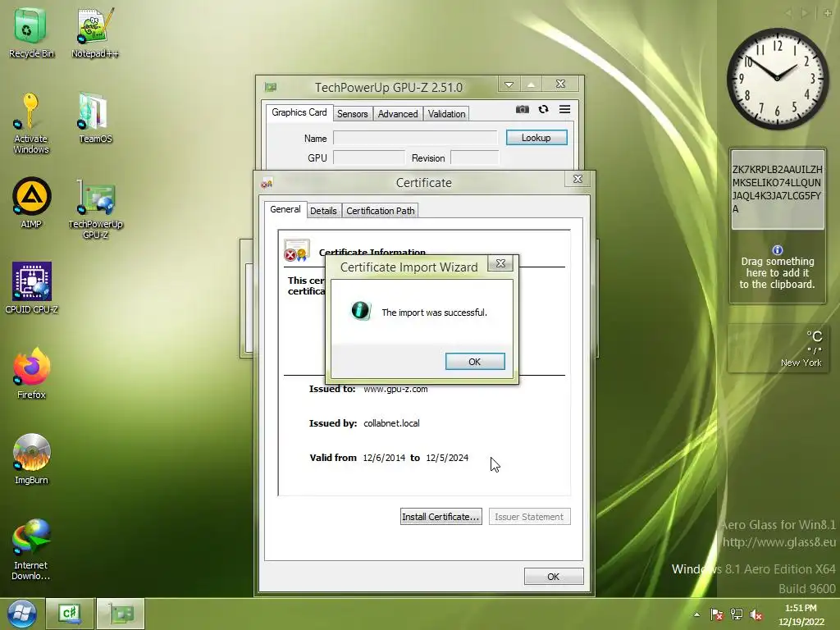Select the Firefox desktop icon
Screen dimensions: 840x630
coord(31,373)
